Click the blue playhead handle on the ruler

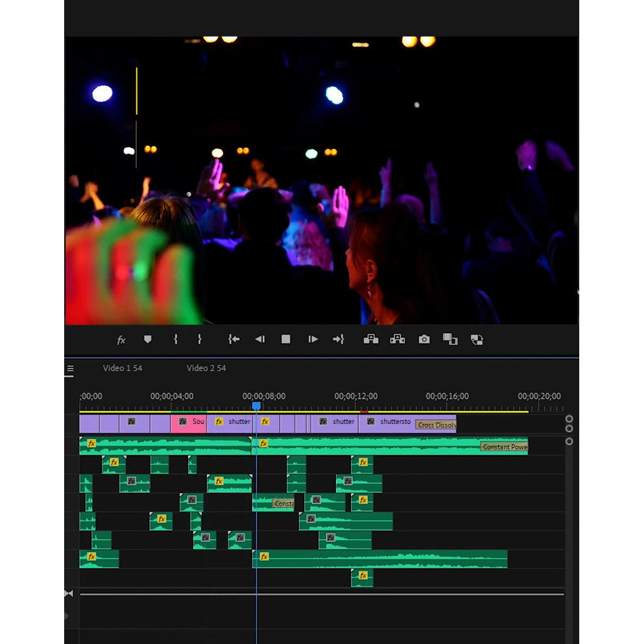(x=257, y=406)
